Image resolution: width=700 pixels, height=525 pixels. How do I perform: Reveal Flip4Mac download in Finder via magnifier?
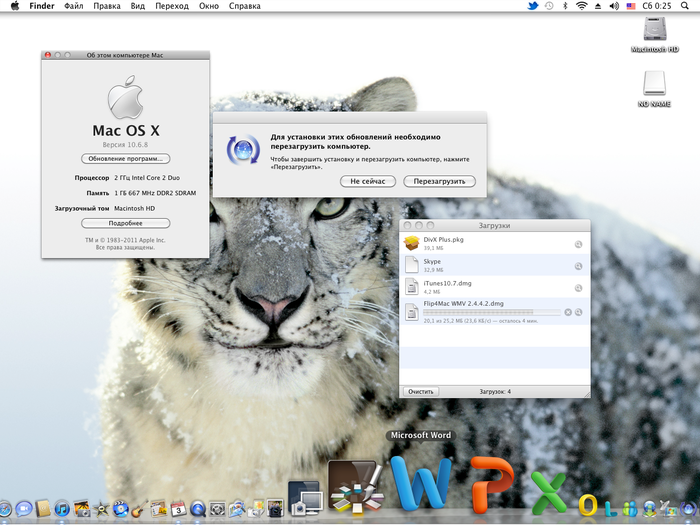[x=578, y=312]
